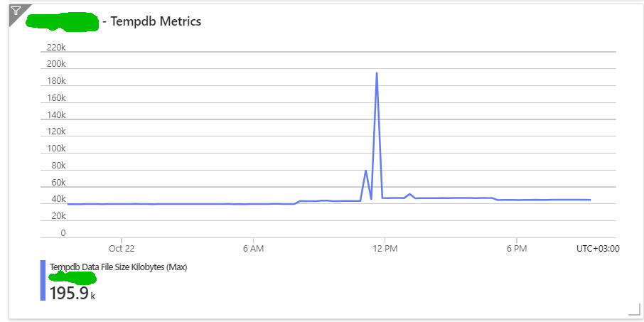Click the Oct 22 time axis label
Image resolution: width=644 pixels, height=322 pixels.
122,248
